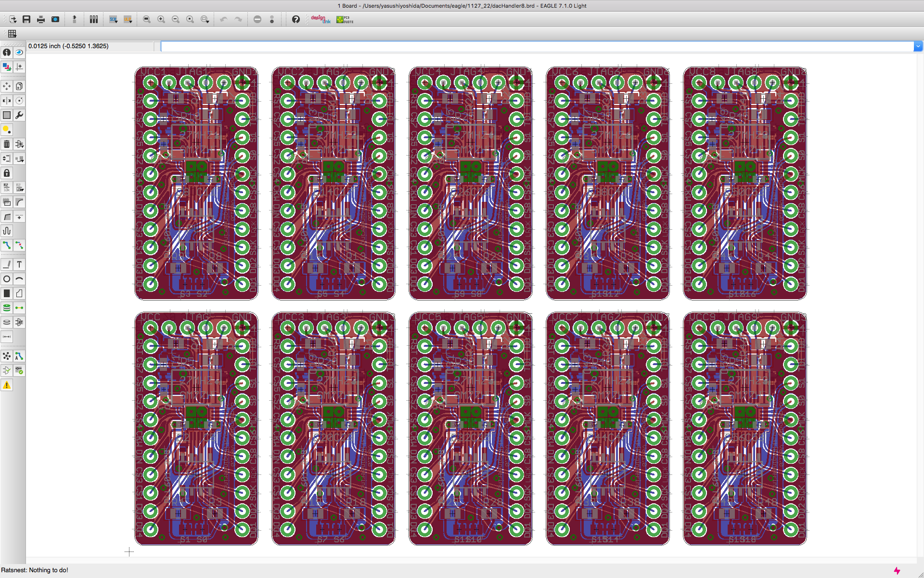Select the Dimension tool

(7, 337)
